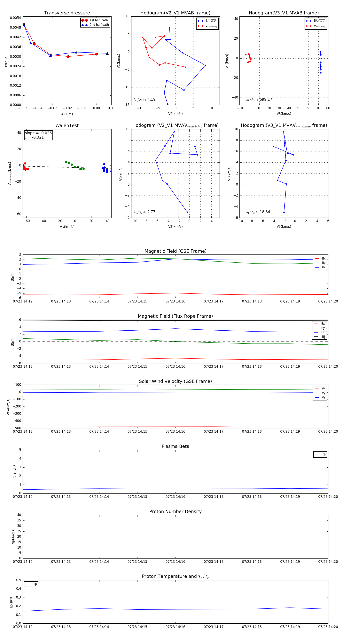Click the red Vx line in the solar wind velocity plot
351x644 pixels.
175,426
